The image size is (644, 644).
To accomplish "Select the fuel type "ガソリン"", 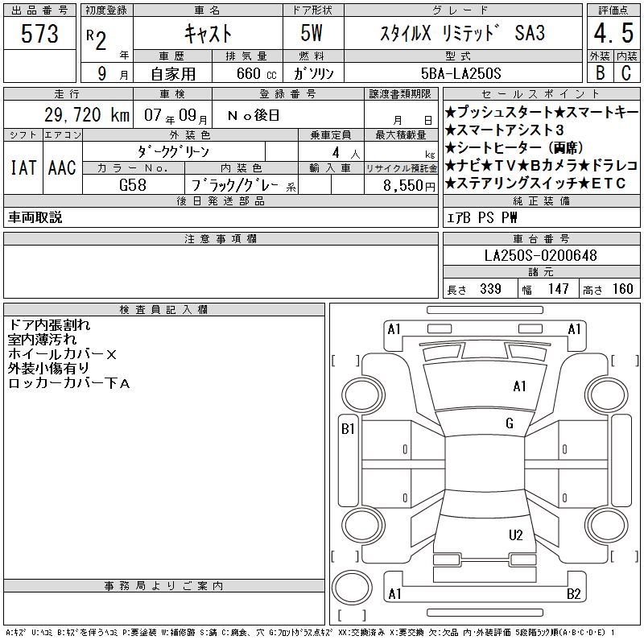I will coord(313,73).
